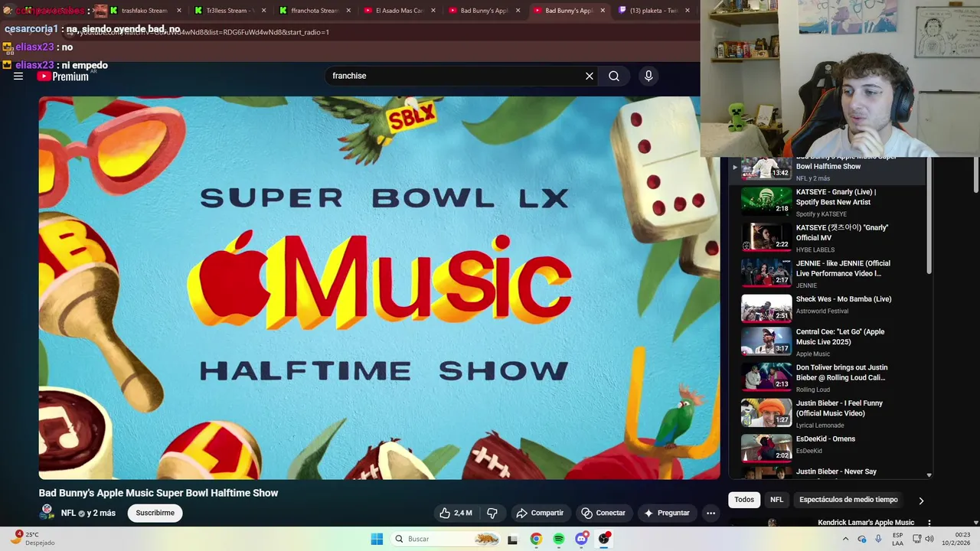Play EsDeeKid Omens thumbnail
Screen dimensions: 980x551
(766, 448)
